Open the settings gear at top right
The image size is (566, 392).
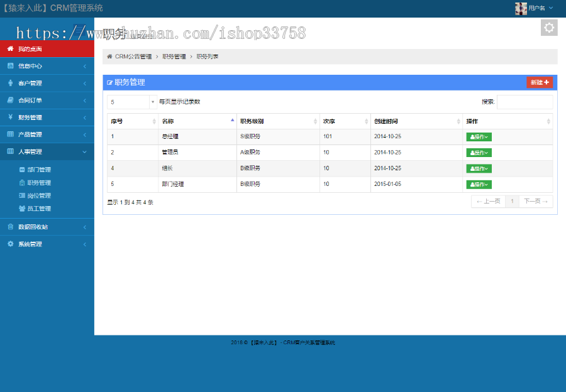549,27
